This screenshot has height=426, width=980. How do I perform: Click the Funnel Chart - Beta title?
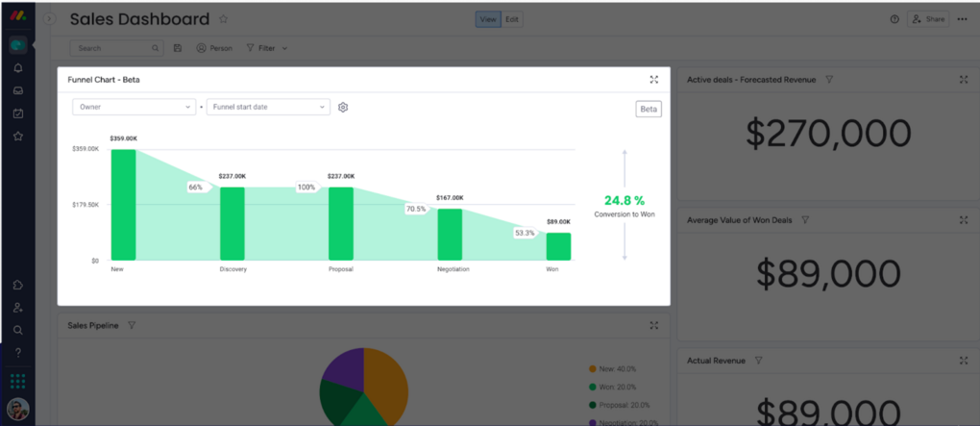click(104, 80)
